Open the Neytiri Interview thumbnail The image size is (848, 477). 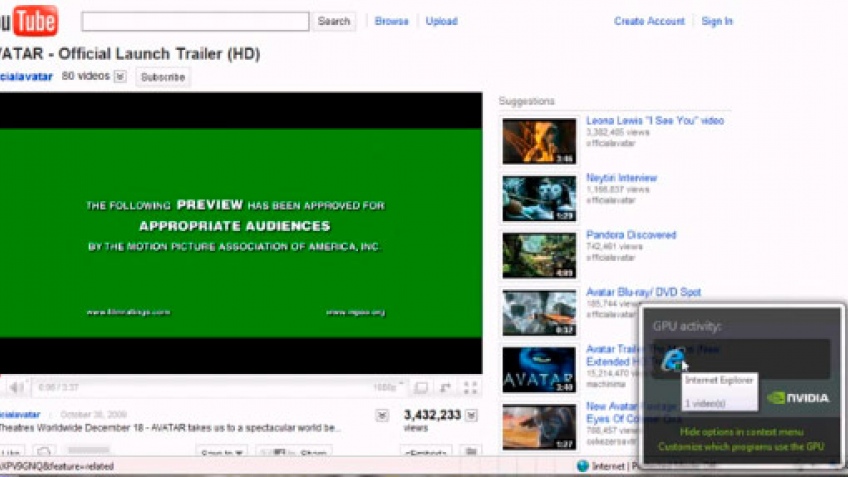[x=539, y=198]
